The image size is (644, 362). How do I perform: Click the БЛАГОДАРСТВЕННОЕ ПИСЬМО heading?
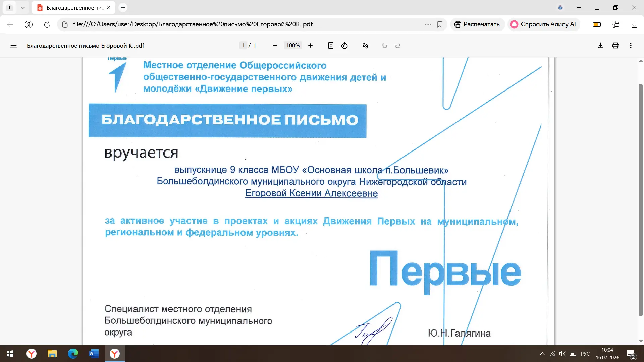coord(230,120)
